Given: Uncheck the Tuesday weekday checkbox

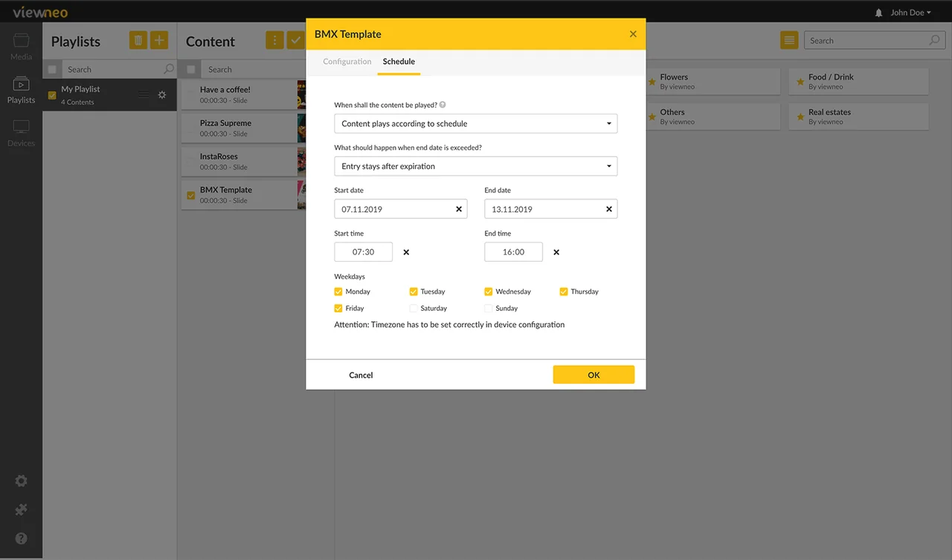Looking at the screenshot, I should (x=414, y=292).
